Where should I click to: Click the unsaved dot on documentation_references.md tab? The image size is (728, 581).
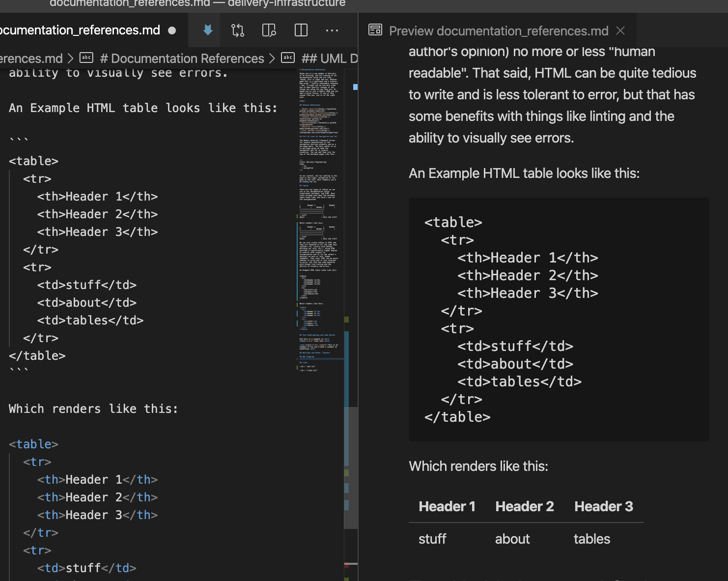pos(172,30)
